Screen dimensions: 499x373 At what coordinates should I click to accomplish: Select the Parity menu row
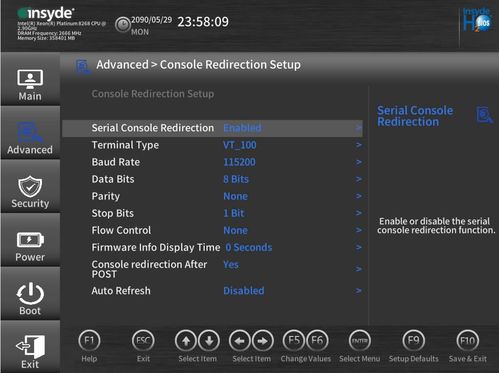(212, 196)
